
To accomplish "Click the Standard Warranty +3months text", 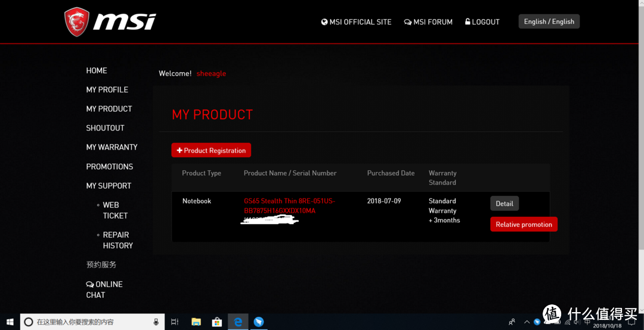I will [444, 210].
